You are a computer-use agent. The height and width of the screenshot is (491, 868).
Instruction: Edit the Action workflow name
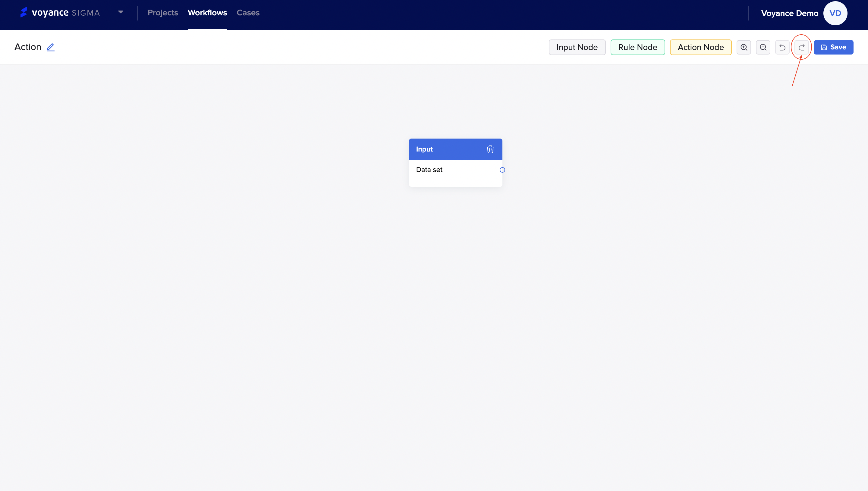[x=51, y=47]
